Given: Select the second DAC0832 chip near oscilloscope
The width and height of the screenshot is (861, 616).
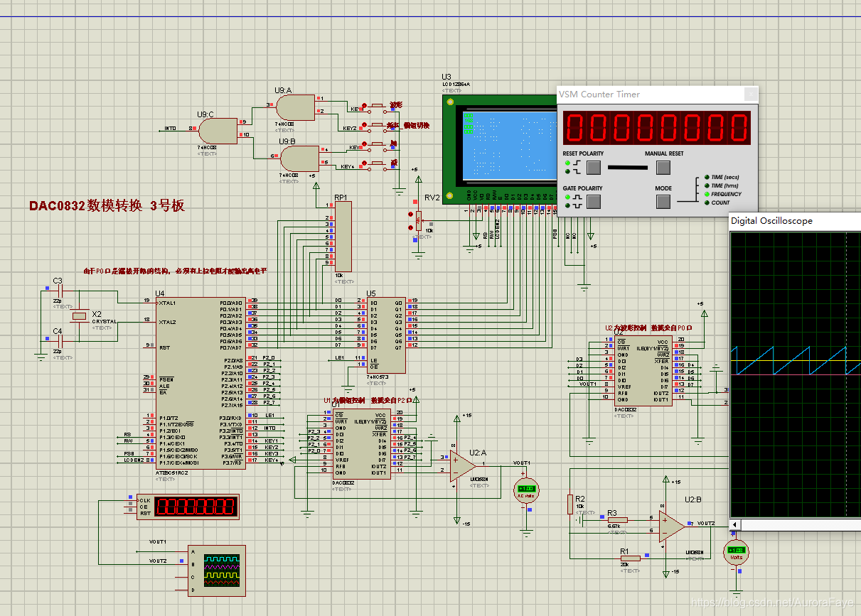Looking at the screenshot, I should 642,372.
